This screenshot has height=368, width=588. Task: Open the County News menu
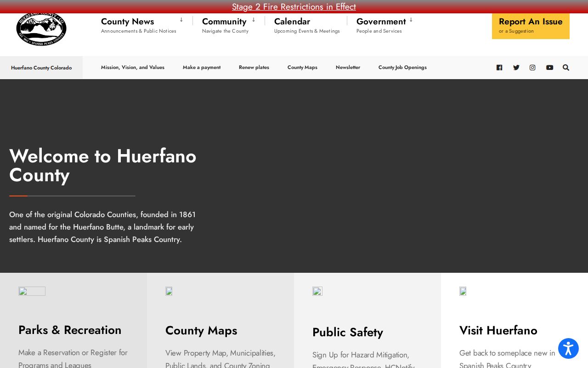coord(128,22)
